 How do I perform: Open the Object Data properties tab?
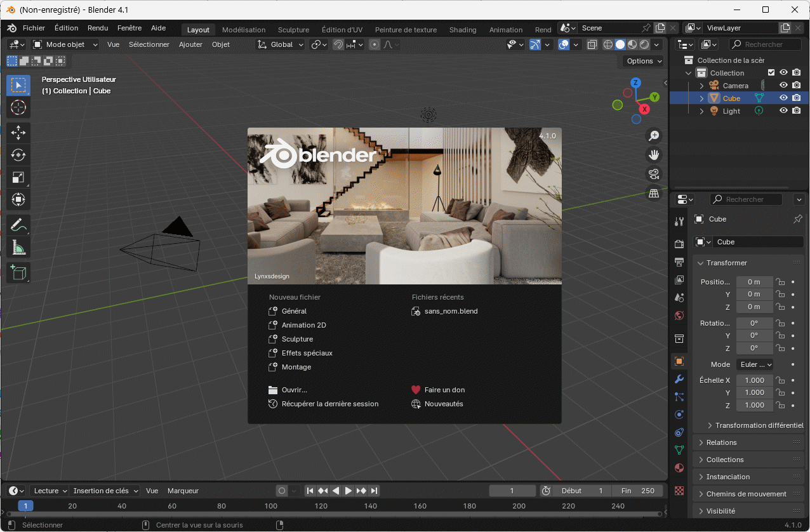679,450
